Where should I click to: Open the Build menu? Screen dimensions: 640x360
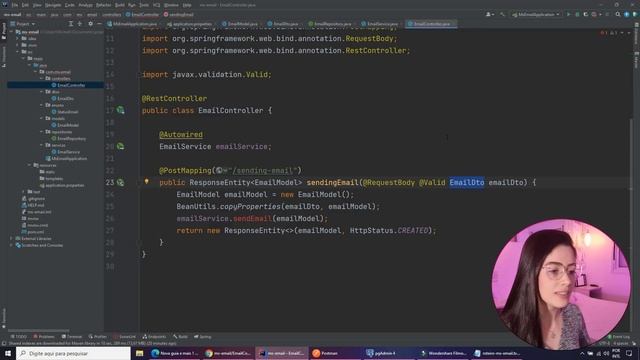coord(120,5)
